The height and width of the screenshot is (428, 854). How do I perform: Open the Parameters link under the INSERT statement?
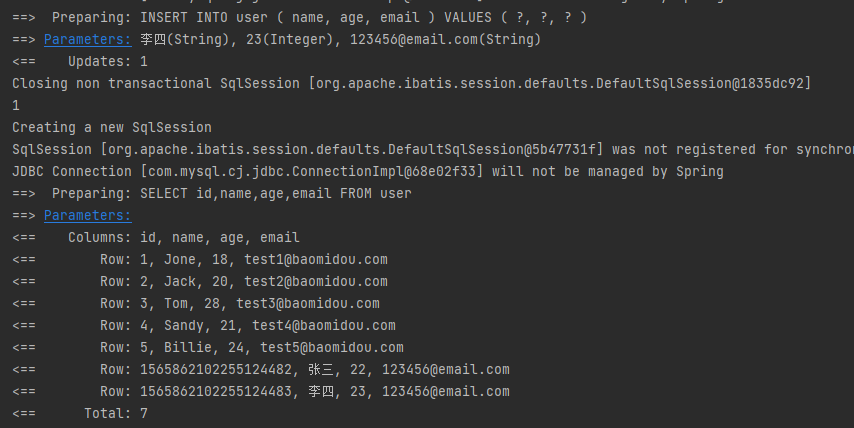pyautogui.click(x=87, y=40)
